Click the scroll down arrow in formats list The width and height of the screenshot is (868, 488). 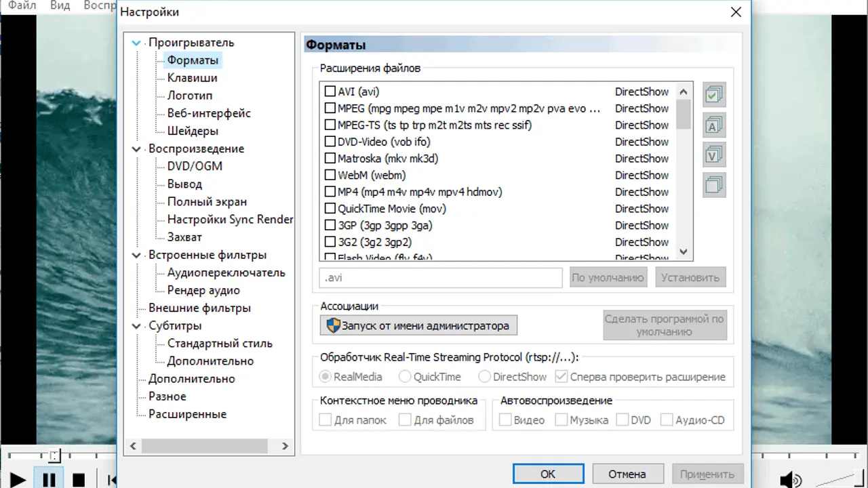pyautogui.click(x=684, y=251)
